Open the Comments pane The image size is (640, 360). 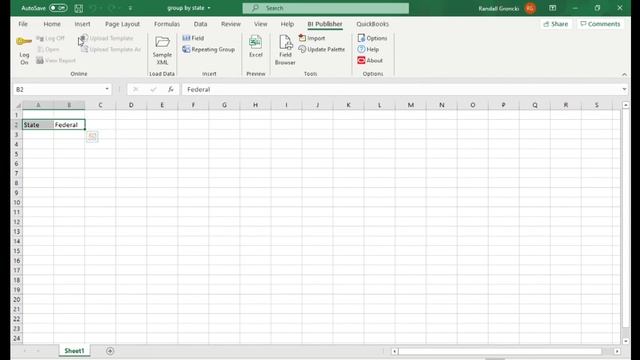pyautogui.click(x=600, y=24)
